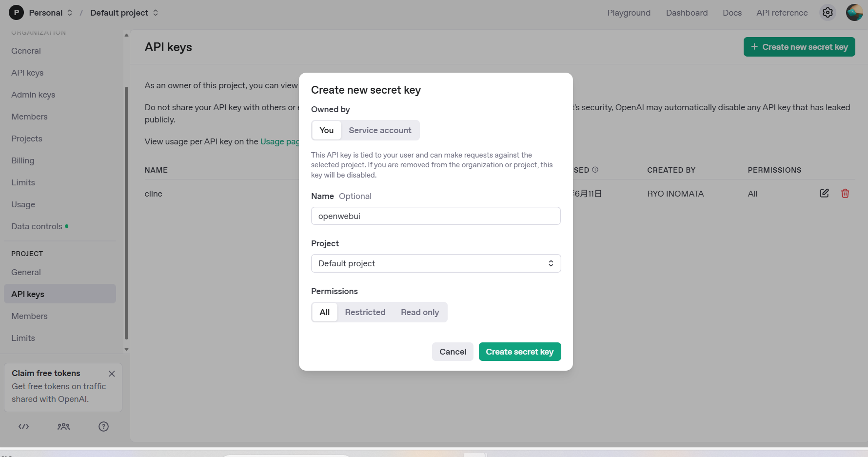Go to Billing in the sidebar
This screenshot has height=457, width=868.
pos(23,160)
